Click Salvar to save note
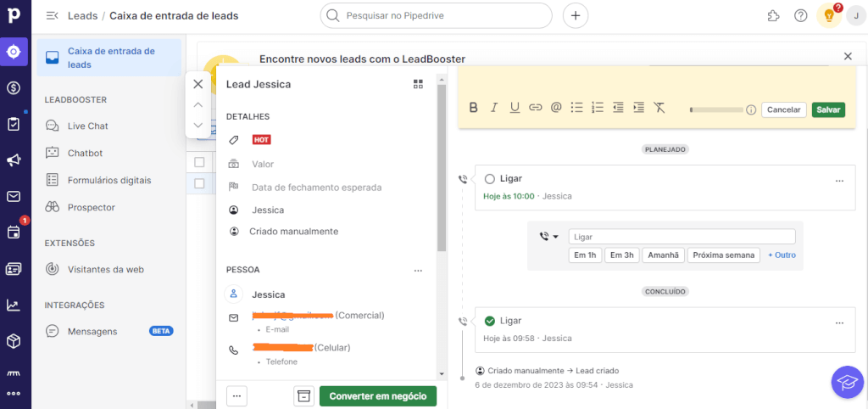 pos(829,109)
